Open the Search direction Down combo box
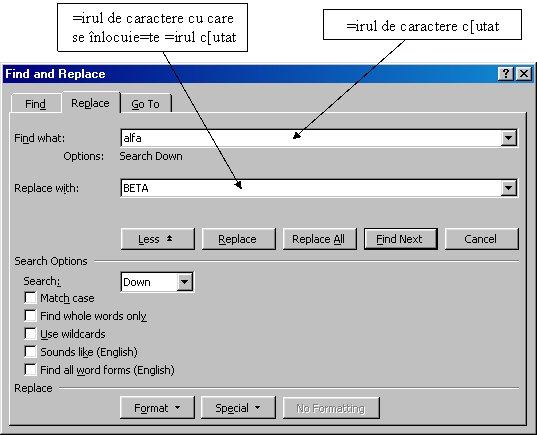Screen dimensions: 537x435 point(158,282)
